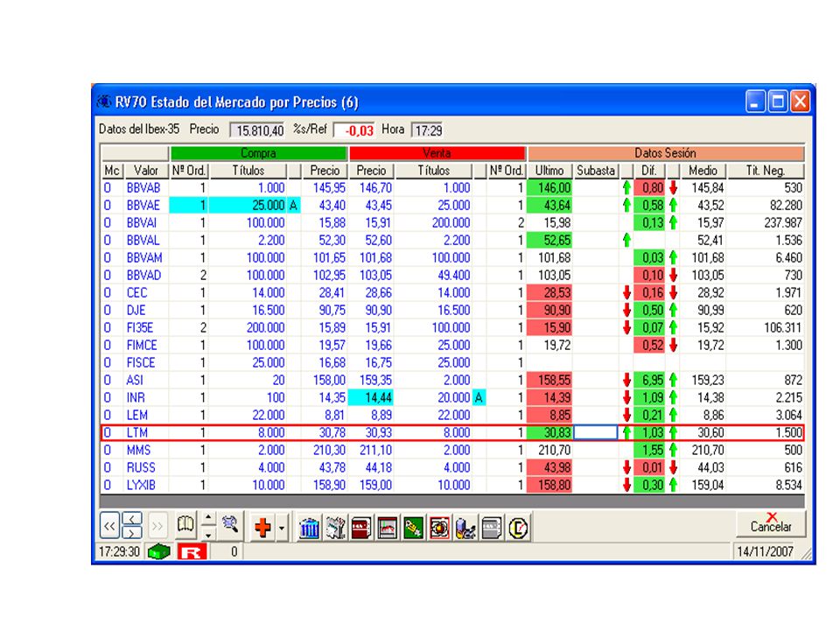Jump to first page with double-left arrow
The height and width of the screenshot is (630, 840).
tap(110, 526)
